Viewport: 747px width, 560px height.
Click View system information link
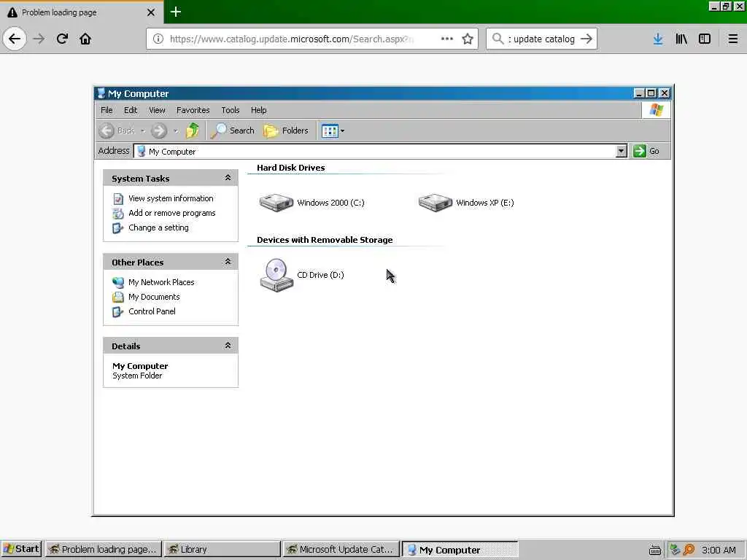171,198
